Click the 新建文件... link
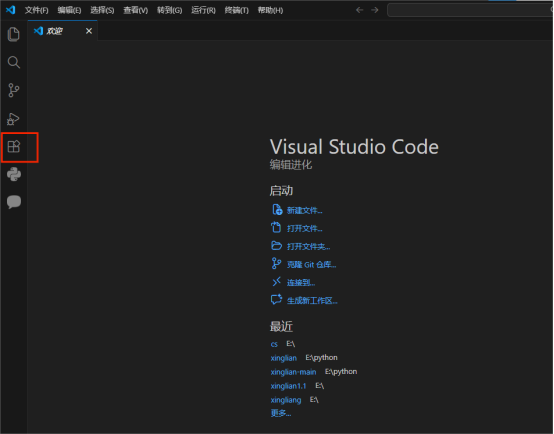 (304, 211)
